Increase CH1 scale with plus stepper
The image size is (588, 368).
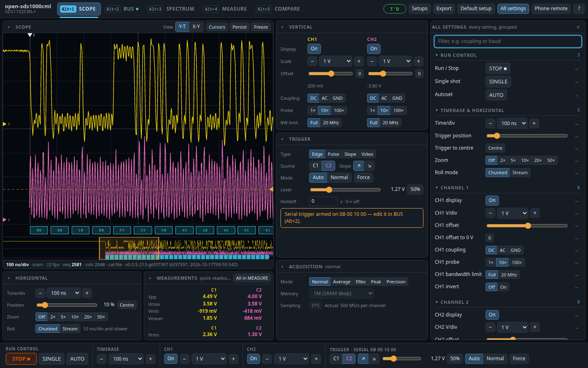coord(359,61)
